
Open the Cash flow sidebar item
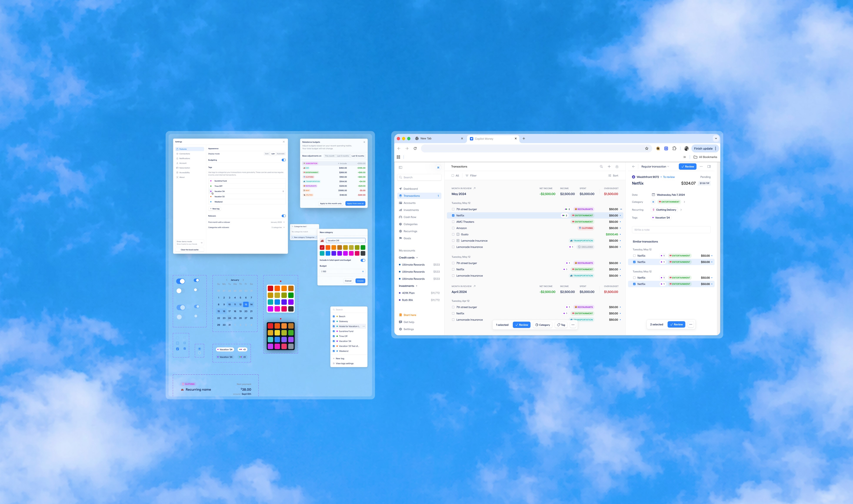[410, 217]
